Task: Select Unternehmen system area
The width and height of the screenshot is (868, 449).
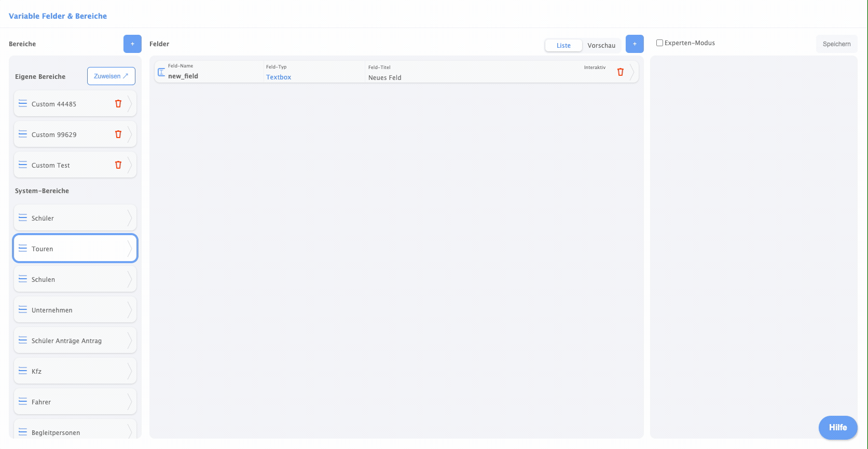Action: tap(52, 310)
